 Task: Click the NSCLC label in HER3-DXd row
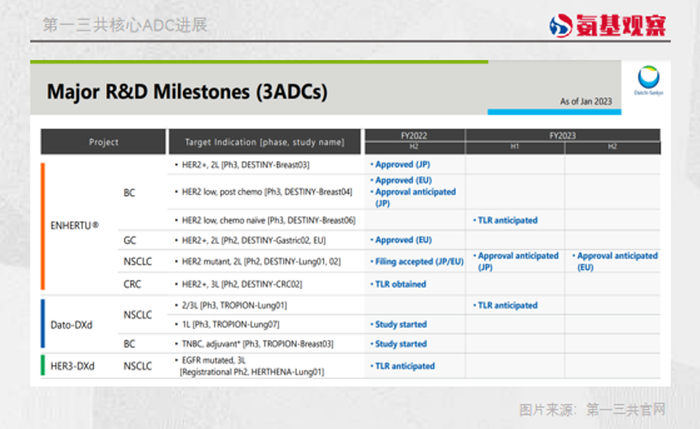138,366
